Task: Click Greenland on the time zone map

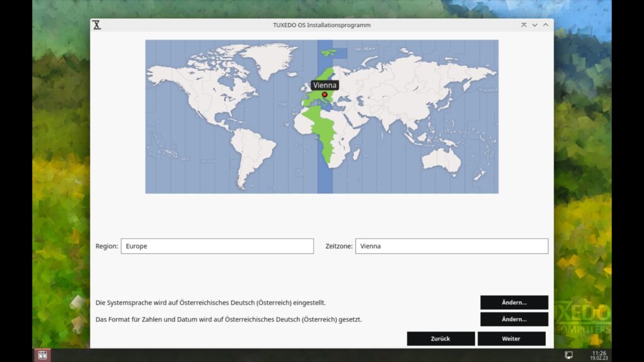Action: [x=271, y=60]
